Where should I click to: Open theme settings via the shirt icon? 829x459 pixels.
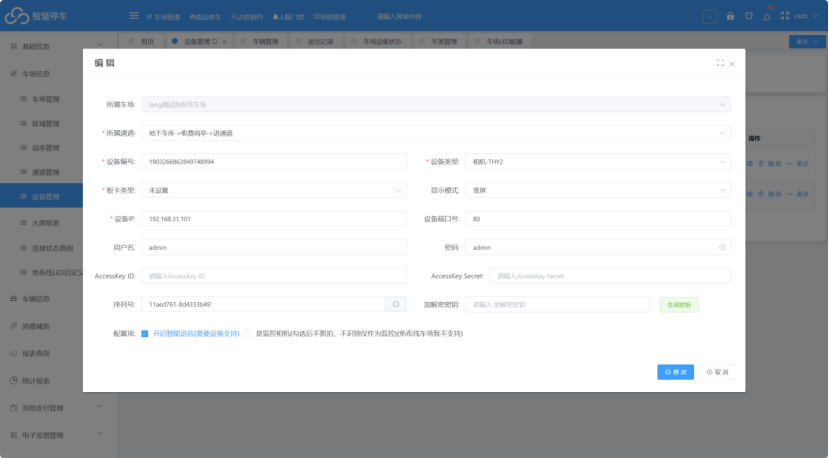[749, 16]
